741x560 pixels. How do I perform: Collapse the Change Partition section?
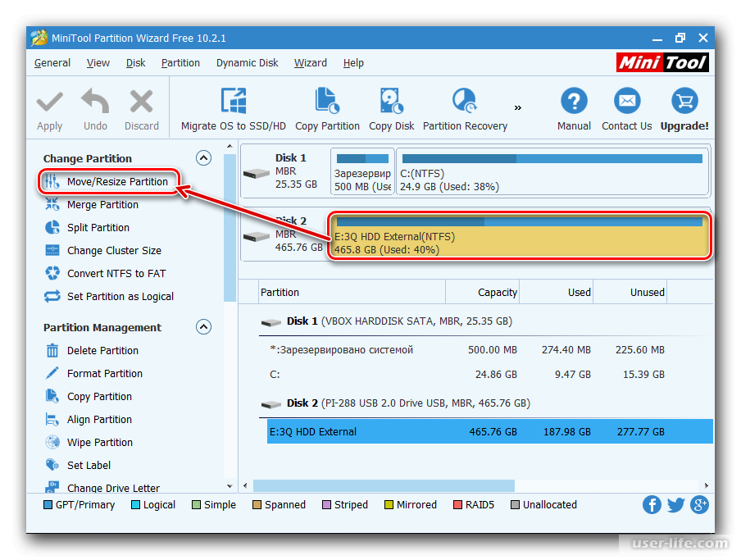[x=203, y=158]
